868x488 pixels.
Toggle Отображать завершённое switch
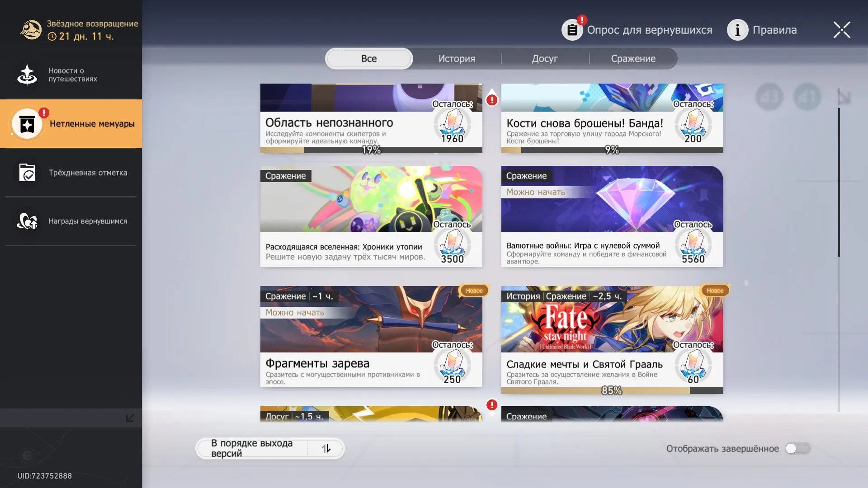click(x=798, y=448)
